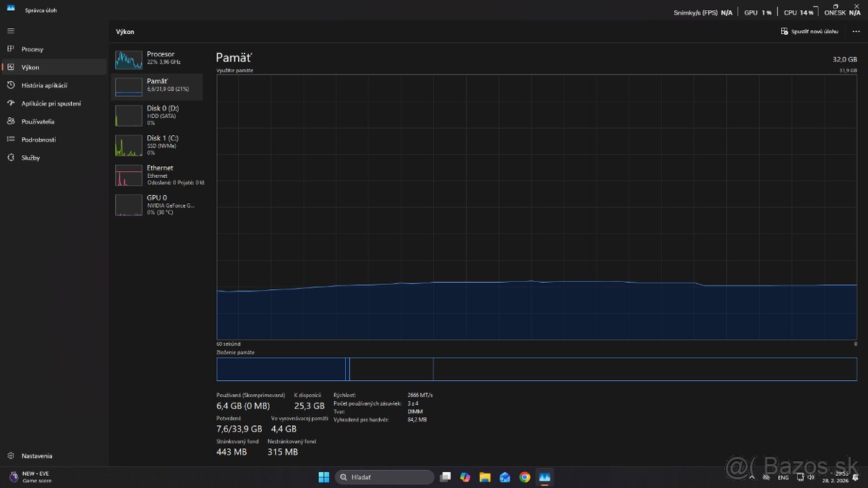Open Aplikácie pri spustení page
The width and height of the screenshot is (868, 488).
(51, 103)
